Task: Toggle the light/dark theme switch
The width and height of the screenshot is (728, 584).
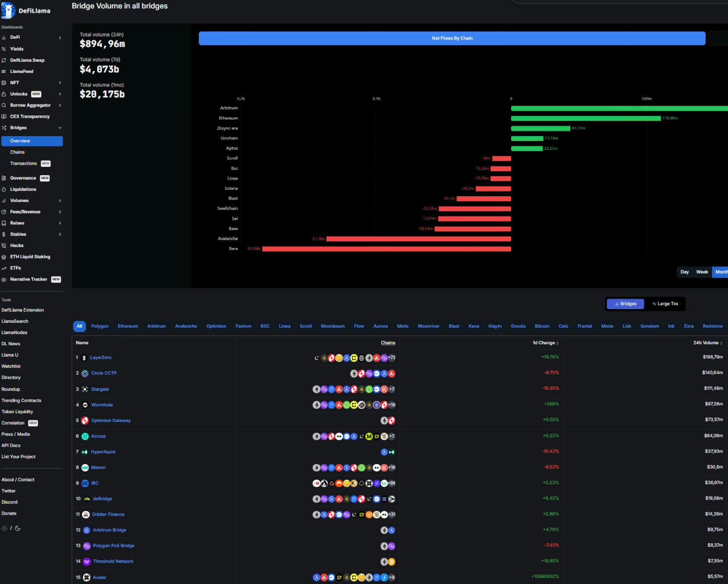Action: pyautogui.click(x=11, y=528)
